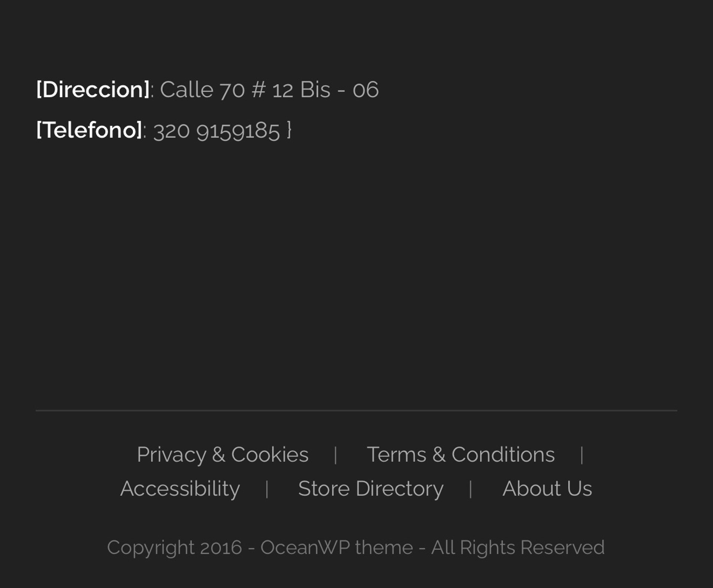Go to Terms & Conditions page
713x588 pixels.
(460, 454)
